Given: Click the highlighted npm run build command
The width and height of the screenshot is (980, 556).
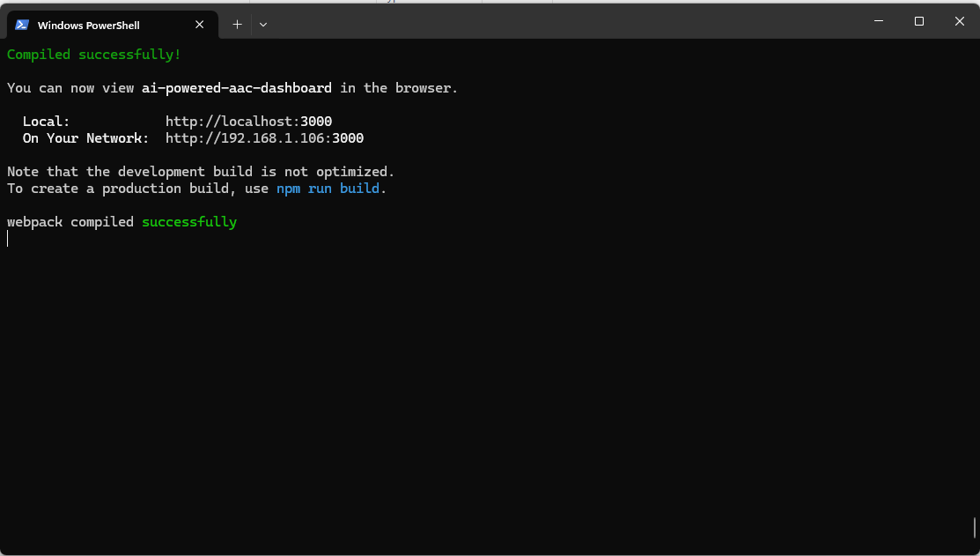Looking at the screenshot, I should pyautogui.click(x=327, y=188).
